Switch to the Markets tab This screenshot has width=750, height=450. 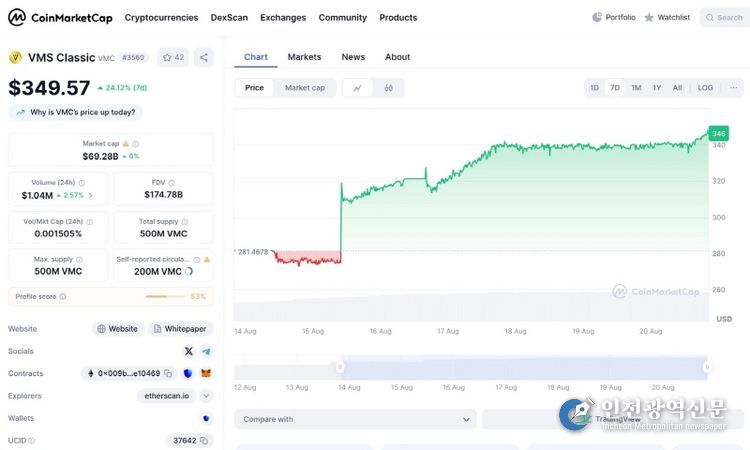pos(304,57)
